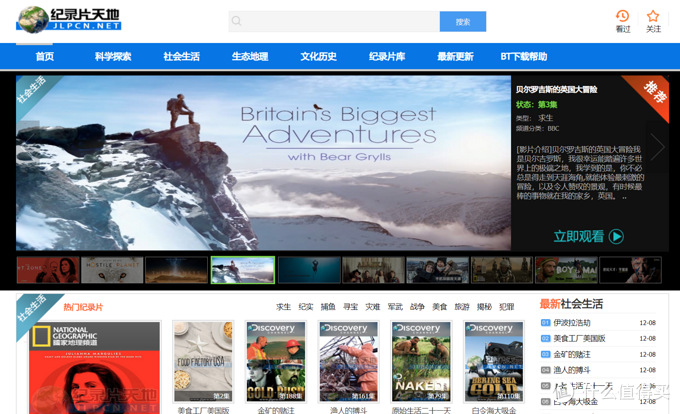Click the 原始生活二十一天 caption under the poster

pyautogui.click(x=421, y=410)
